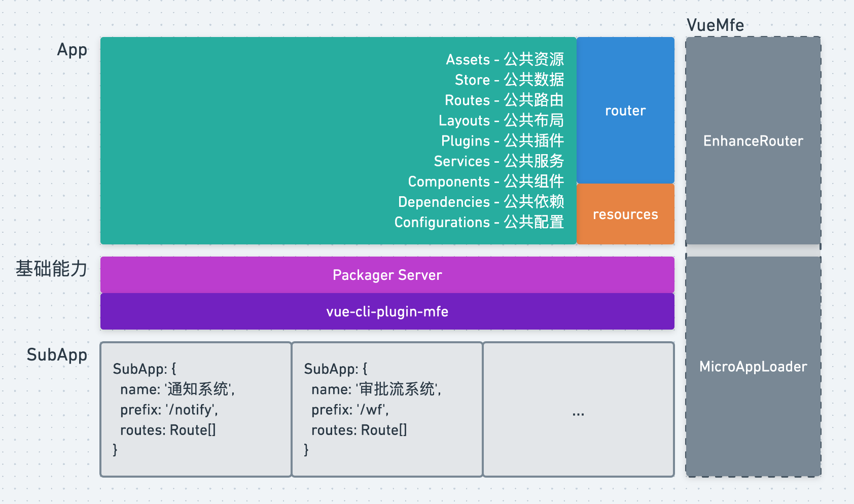Viewport: 854px width, 504px height.
Task: Click the "Routes - 公共路由" text line
Action: (504, 100)
